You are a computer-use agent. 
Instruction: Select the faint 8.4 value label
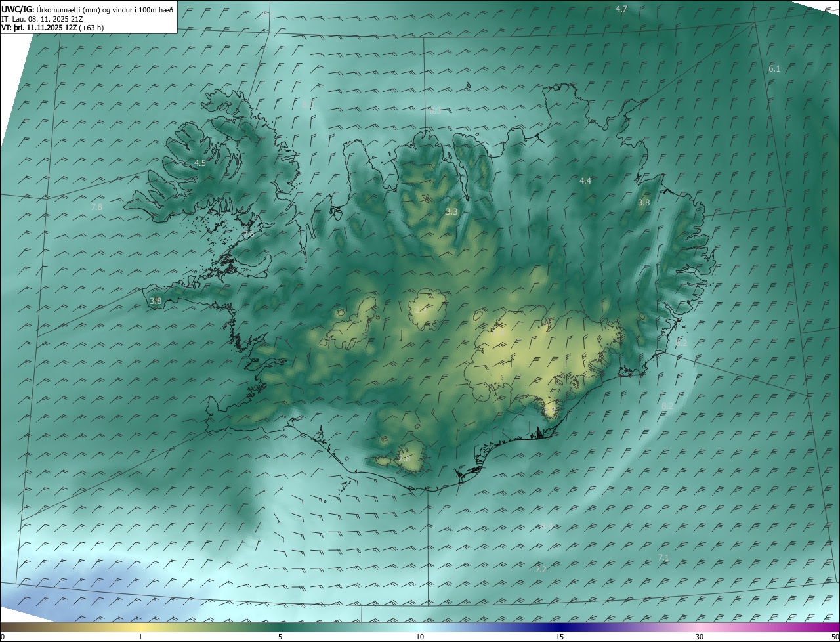tap(547, 526)
